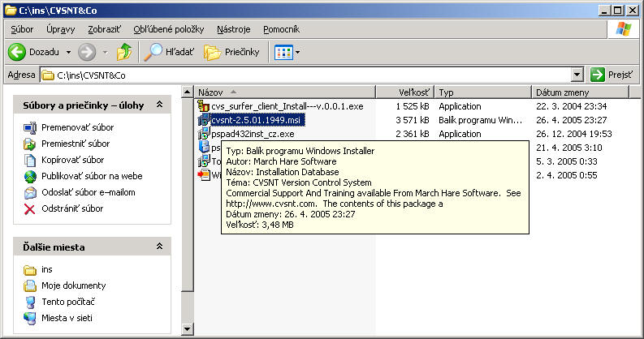Click the rename file icon
Viewport: 644px width, 339px height.
click(x=30, y=128)
